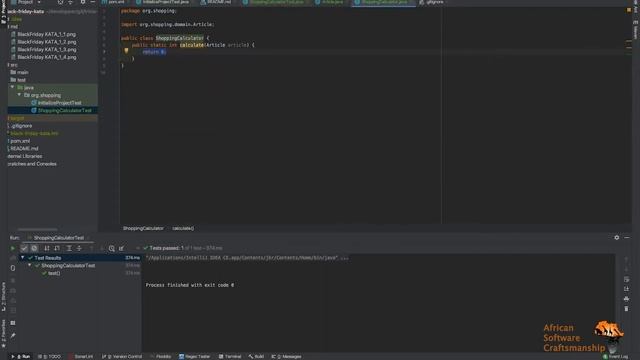This screenshot has width=640, height=360.
Task: Open the test history magnifier-clock icon
Action: (x=111, y=248)
